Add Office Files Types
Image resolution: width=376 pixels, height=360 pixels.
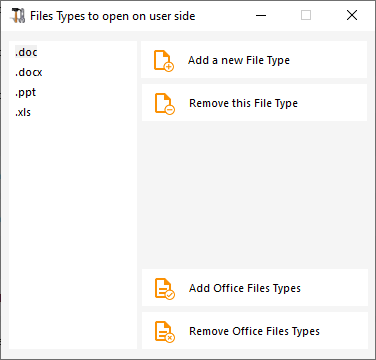point(255,288)
